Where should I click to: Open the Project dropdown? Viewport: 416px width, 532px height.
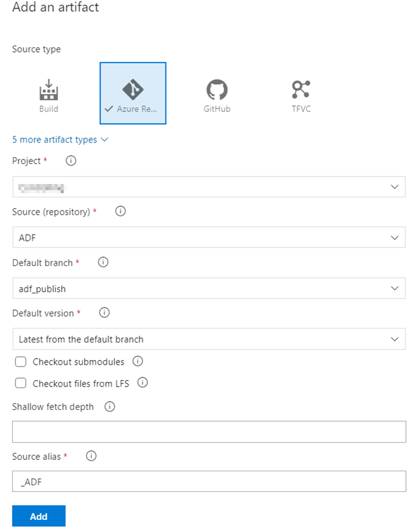(209, 187)
